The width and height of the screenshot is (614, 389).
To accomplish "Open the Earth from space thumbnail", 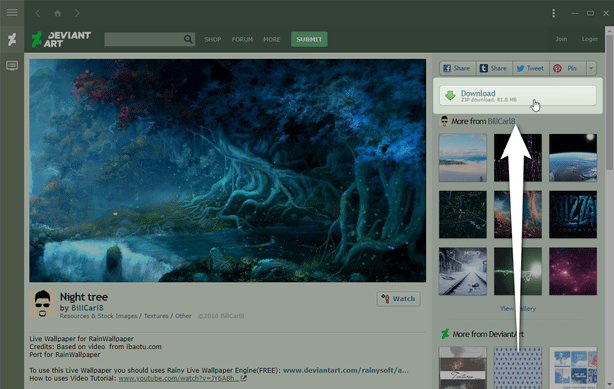I will point(573,157).
